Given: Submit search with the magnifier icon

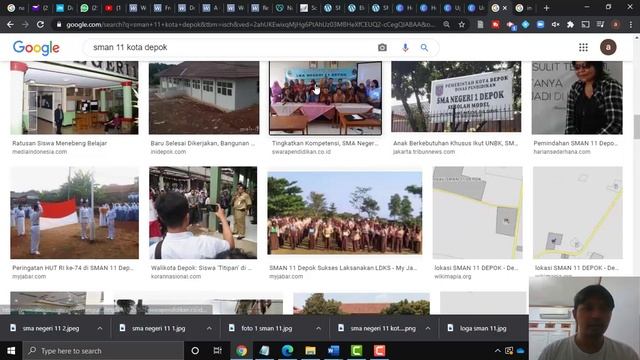Looking at the screenshot, I should [x=424, y=47].
